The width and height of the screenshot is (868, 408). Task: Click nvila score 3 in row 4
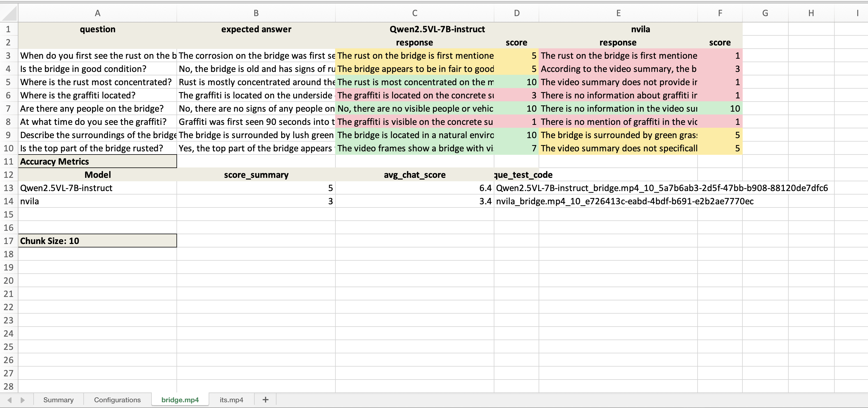(x=720, y=69)
